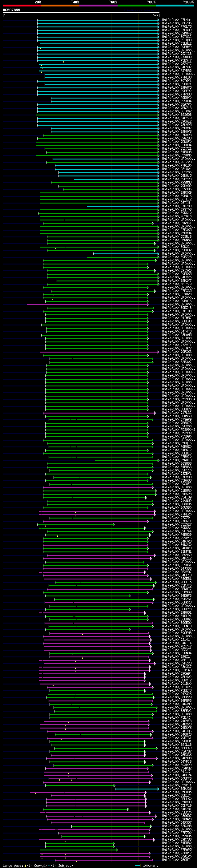The image size is (197, 868).
Task: Click the white query sequence bar
Action: click(x=81, y=13)
